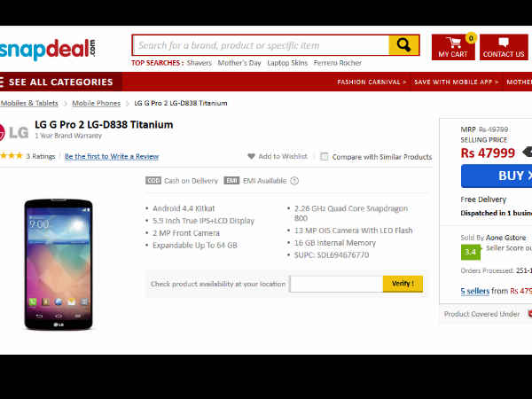Click the EMI info question mark icon

click(294, 181)
